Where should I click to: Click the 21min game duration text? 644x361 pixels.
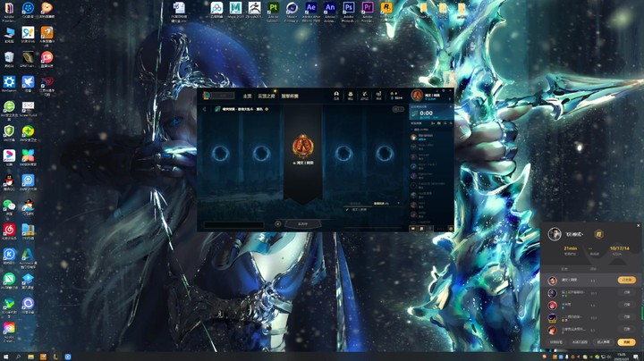570,248
